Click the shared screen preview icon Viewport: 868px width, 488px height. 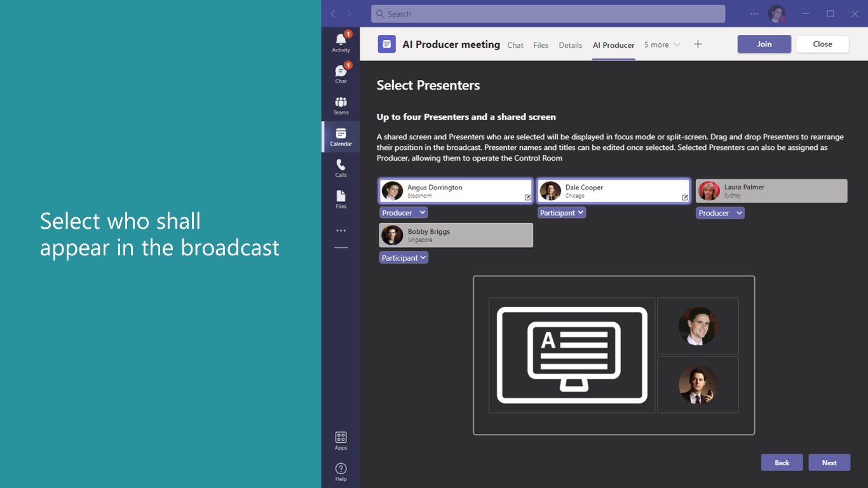tap(572, 355)
